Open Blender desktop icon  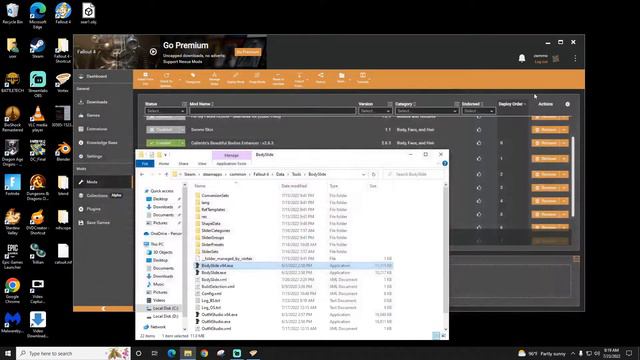coord(63,151)
